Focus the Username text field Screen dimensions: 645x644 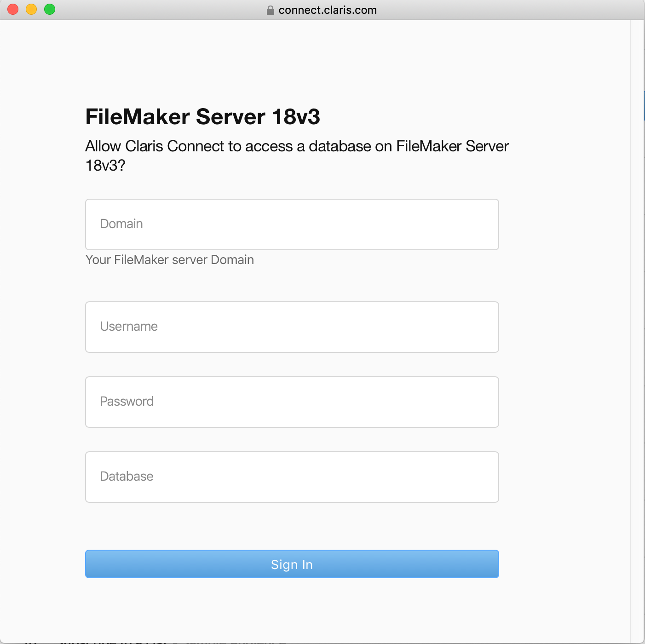(292, 327)
